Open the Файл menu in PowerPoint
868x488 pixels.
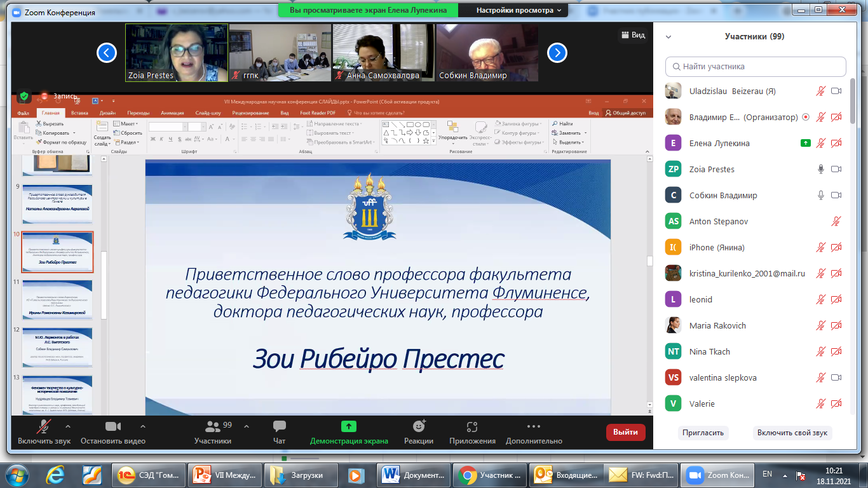[x=23, y=112]
